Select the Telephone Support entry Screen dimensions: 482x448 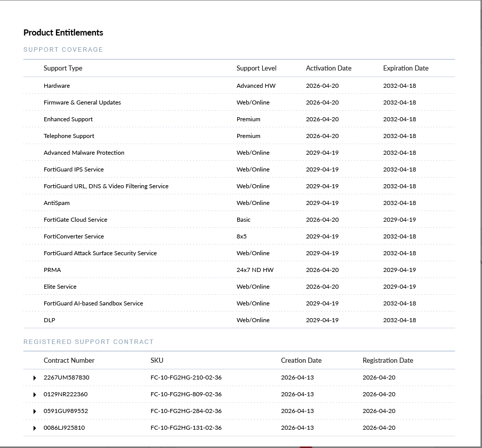pyautogui.click(x=239, y=136)
